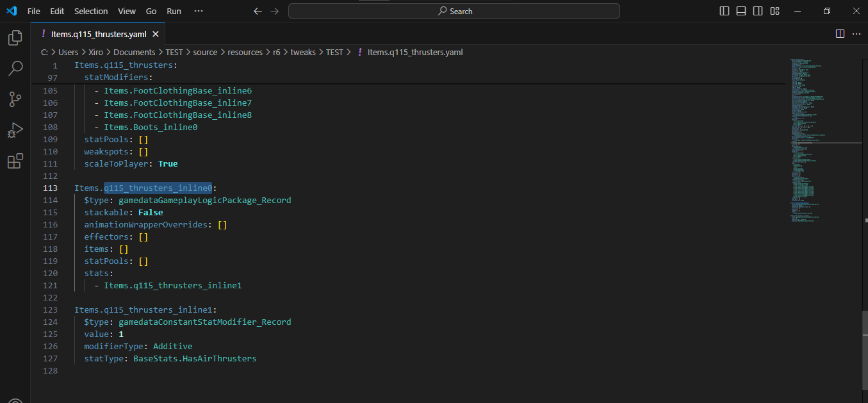Select the Items.q115_thrusters.yaml tab
868x403 pixels.
pos(99,34)
